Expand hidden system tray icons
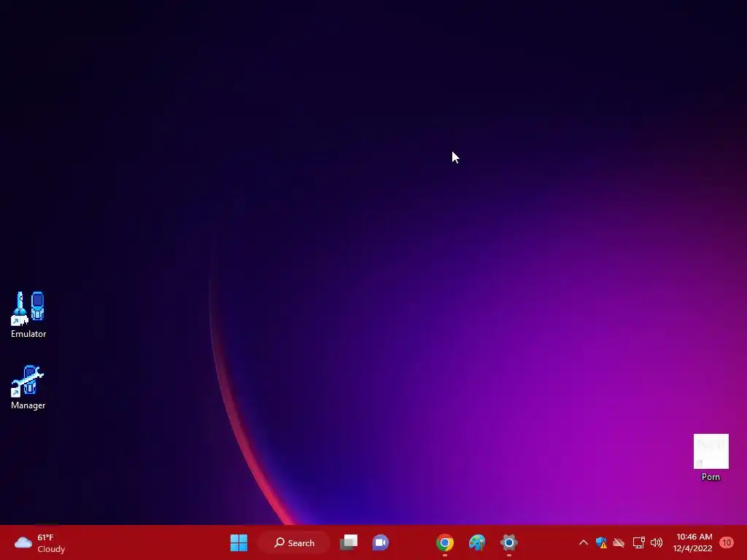The width and height of the screenshot is (747, 560). tap(583, 542)
